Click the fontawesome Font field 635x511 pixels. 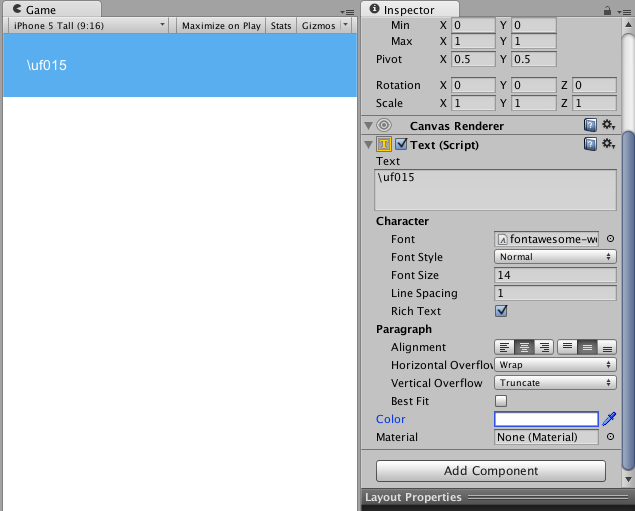pos(546,239)
